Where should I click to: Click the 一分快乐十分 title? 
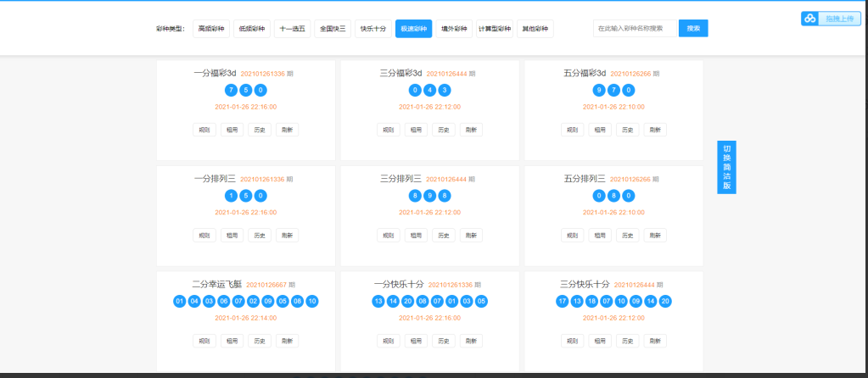click(399, 284)
